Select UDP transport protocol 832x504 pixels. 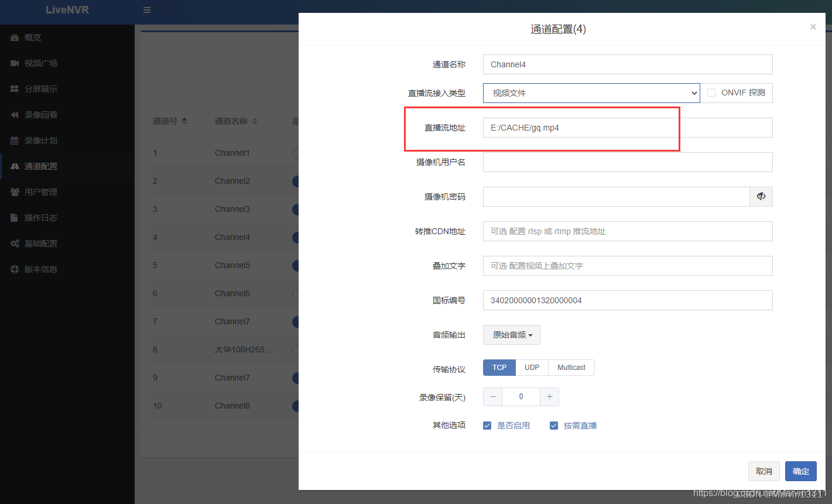tap(532, 368)
